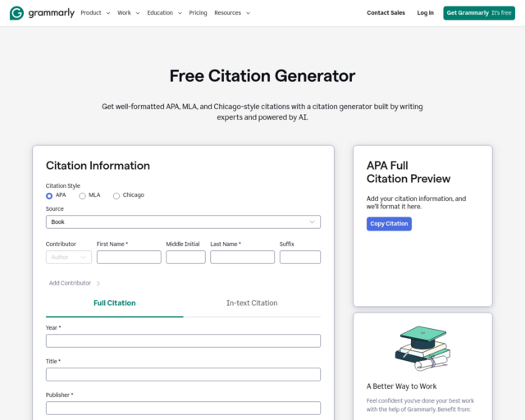Expand the Resources chevron arrow
Viewport: 525px width, 420px height.
click(248, 13)
